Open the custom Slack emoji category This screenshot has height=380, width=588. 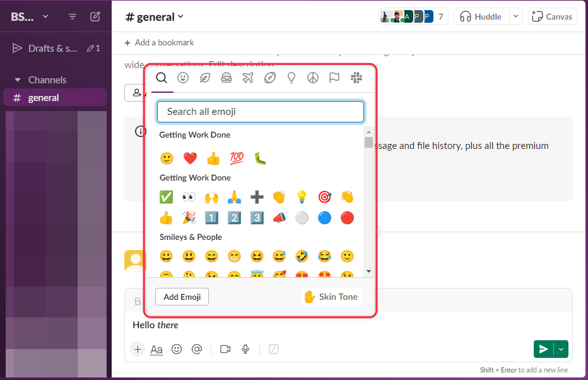pyautogui.click(x=356, y=78)
